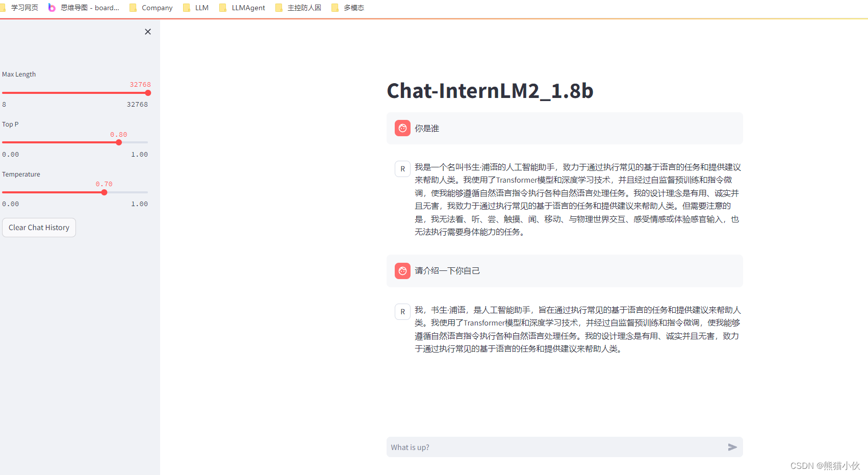Send the message with the arrow icon
The image size is (868, 475).
click(732, 447)
